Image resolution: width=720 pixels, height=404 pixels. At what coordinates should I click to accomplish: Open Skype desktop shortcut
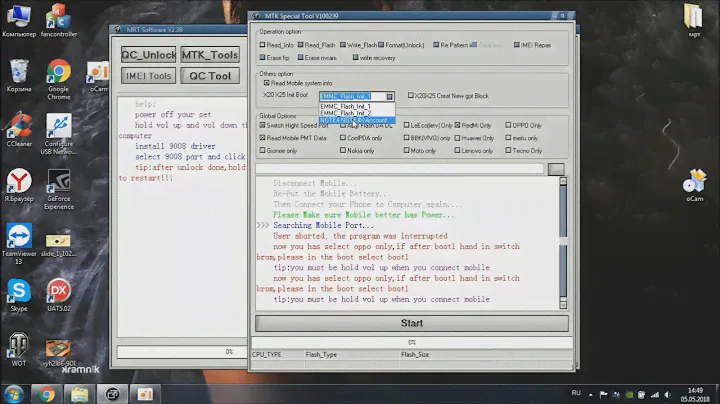(x=18, y=291)
